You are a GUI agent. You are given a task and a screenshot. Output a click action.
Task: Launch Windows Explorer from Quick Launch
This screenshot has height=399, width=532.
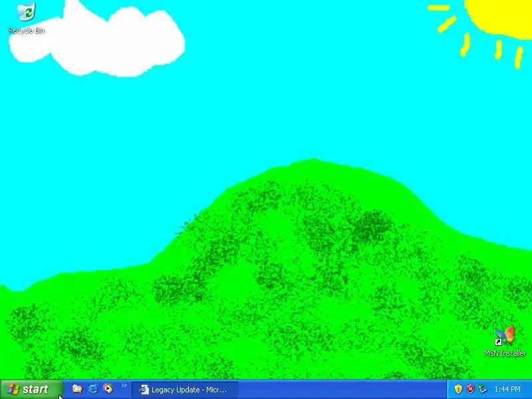coord(77,389)
